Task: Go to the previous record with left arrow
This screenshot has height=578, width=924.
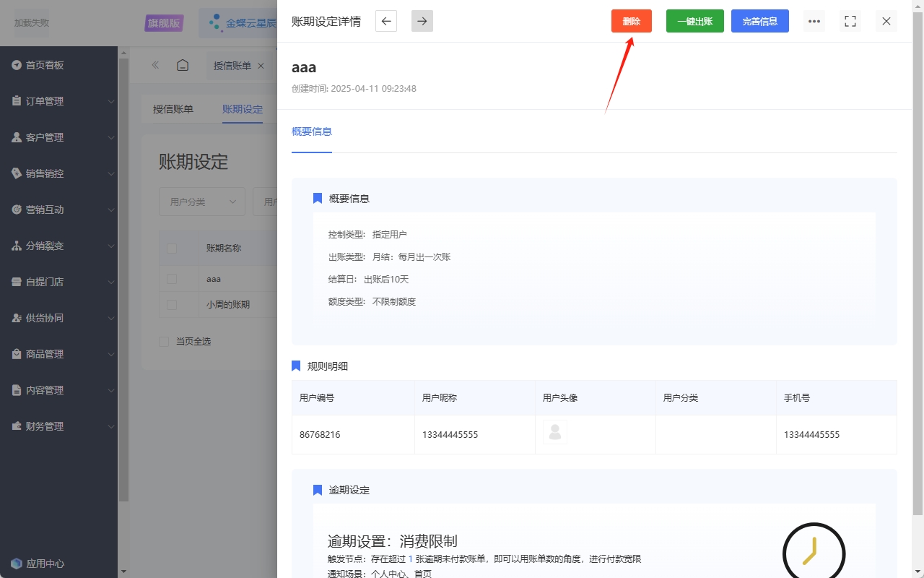Action: click(386, 21)
